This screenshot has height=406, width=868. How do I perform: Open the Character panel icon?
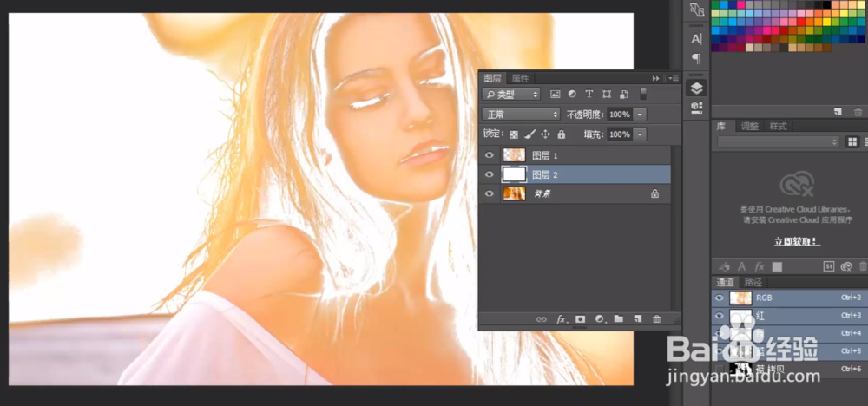(x=696, y=39)
